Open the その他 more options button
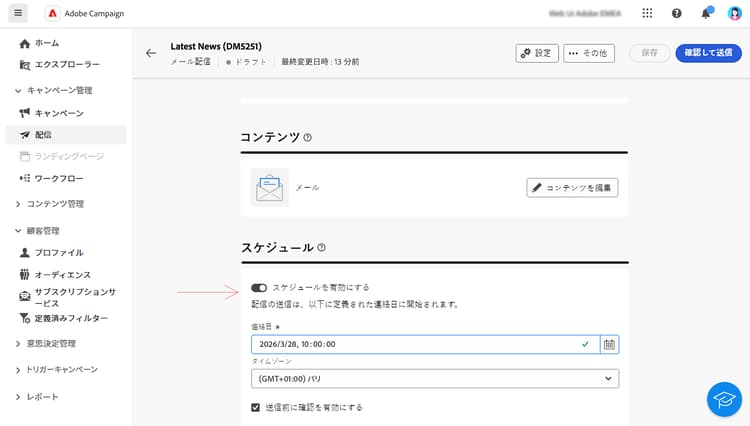750x426 pixels. click(x=589, y=53)
